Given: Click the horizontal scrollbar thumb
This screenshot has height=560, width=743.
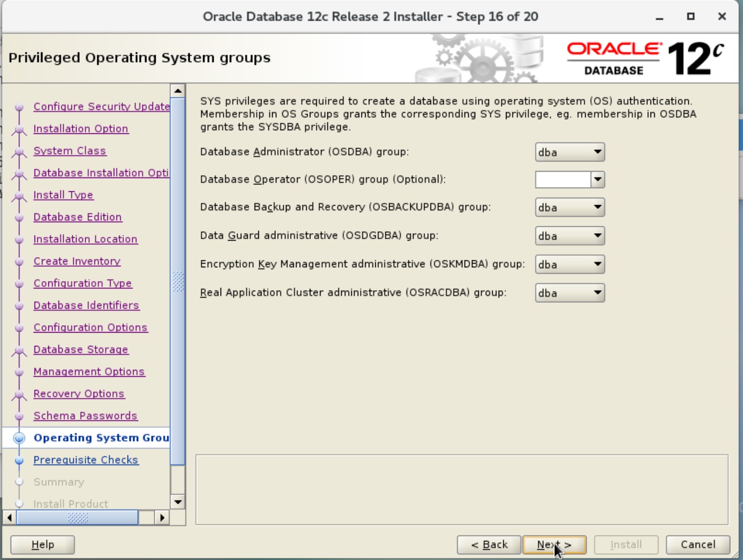Looking at the screenshot, I should pyautogui.click(x=78, y=517).
